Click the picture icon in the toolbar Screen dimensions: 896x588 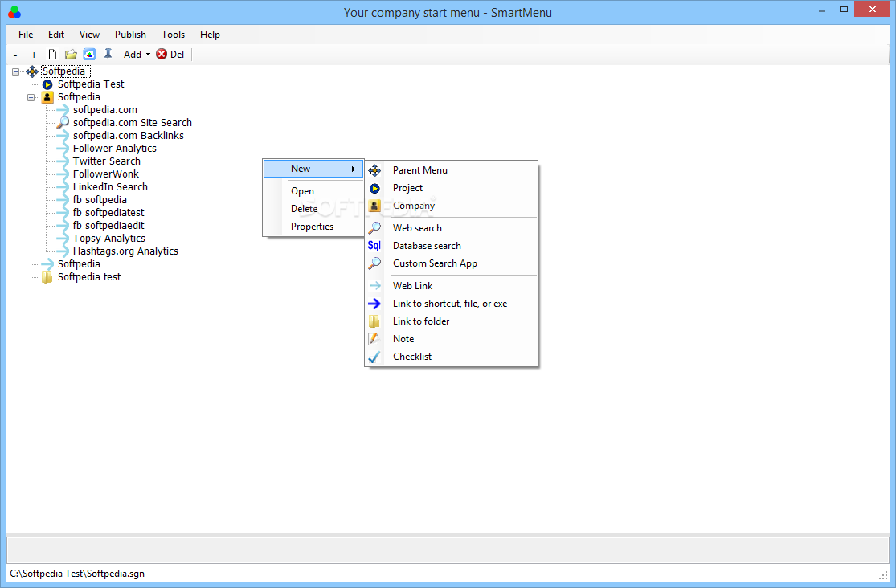(x=89, y=55)
